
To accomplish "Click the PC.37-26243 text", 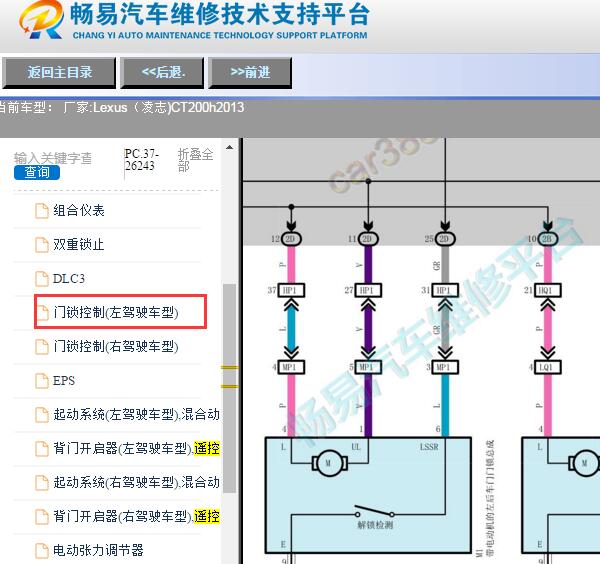I will pyautogui.click(x=142, y=160).
